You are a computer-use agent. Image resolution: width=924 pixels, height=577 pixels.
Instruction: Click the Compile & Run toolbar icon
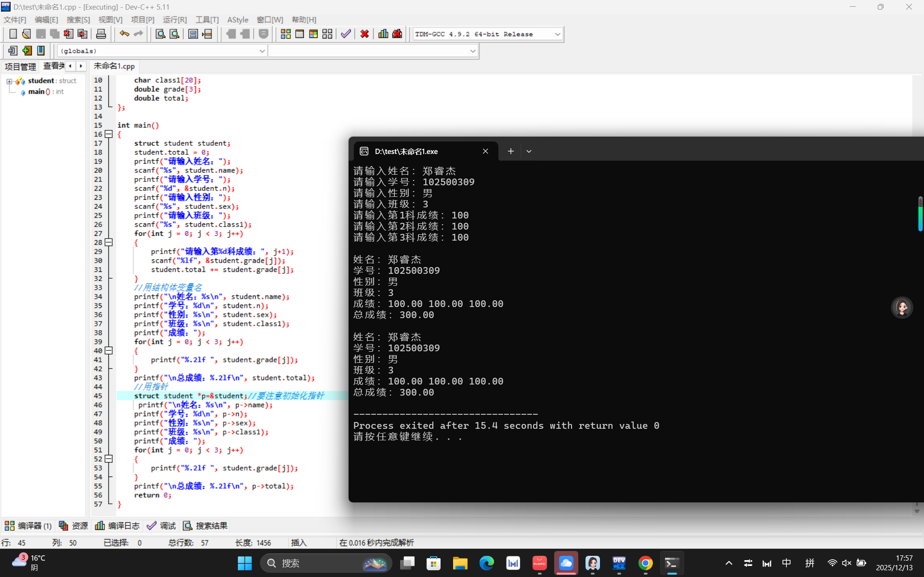point(313,34)
